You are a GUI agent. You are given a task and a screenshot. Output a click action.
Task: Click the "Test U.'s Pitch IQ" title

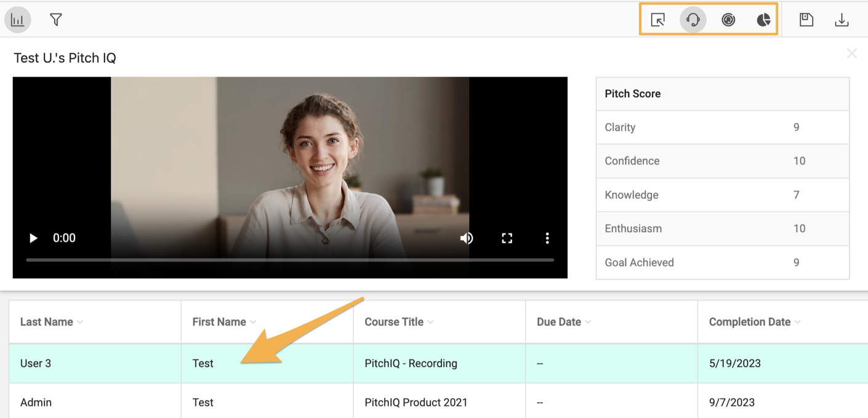pos(65,58)
